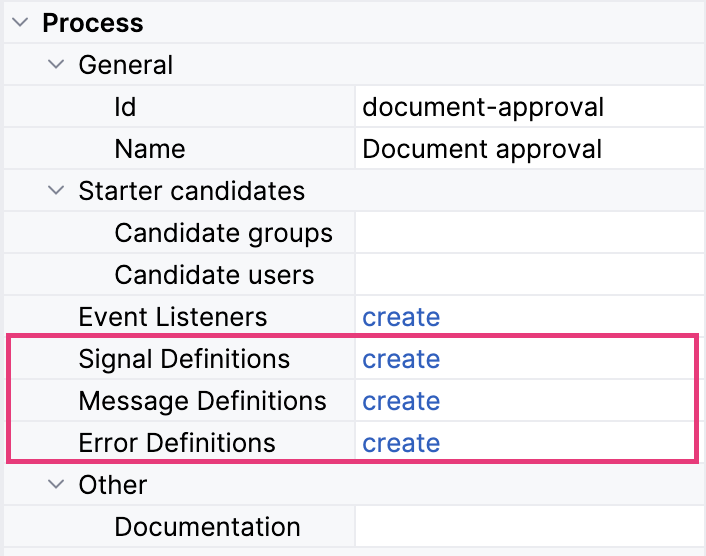Screen dimensions: 706x556
Task: Click the empty Documentation value field
Action: coord(530,527)
